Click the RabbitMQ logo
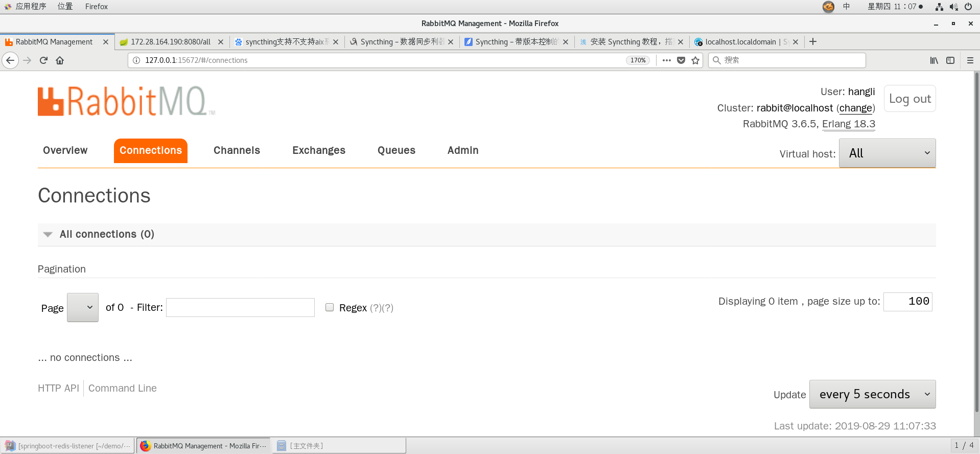This screenshot has width=980, height=454. tap(126, 101)
